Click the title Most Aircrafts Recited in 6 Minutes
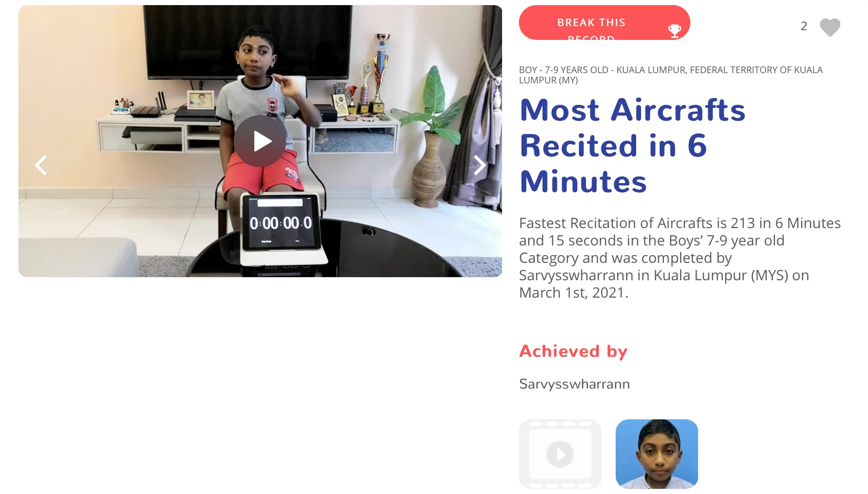 [633, 146]
